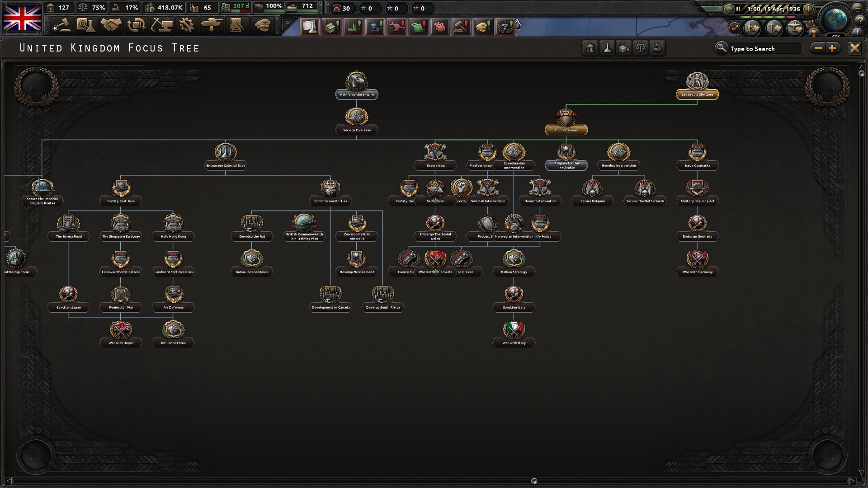Viewport: 868px width, 488px height.
Task: Open the game menu button
Action: tap(858, 8)
